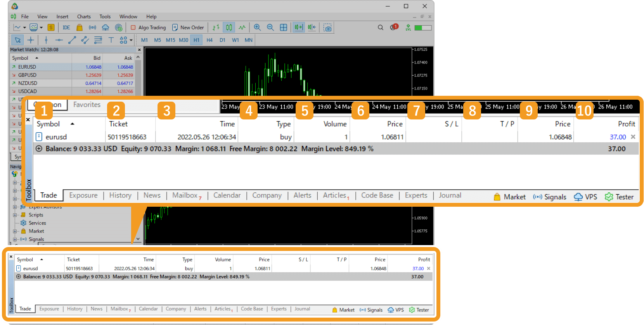Click the New Order button
This screenshot has width=644, height=325.
188,28
